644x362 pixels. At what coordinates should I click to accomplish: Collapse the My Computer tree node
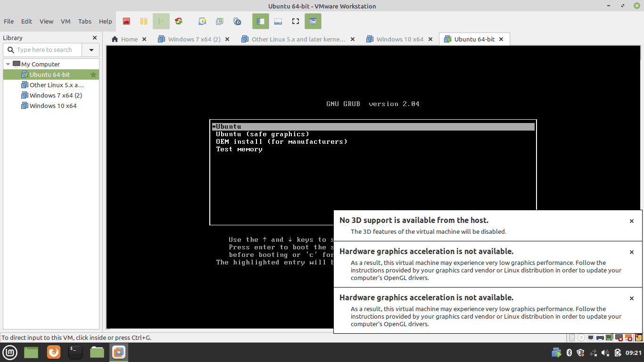tap(8, 64)
